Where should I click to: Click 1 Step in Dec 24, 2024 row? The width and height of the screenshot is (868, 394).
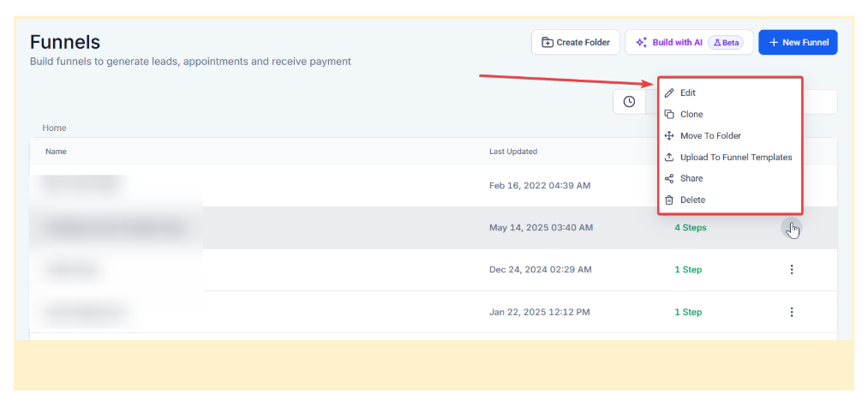click(687, 270)
